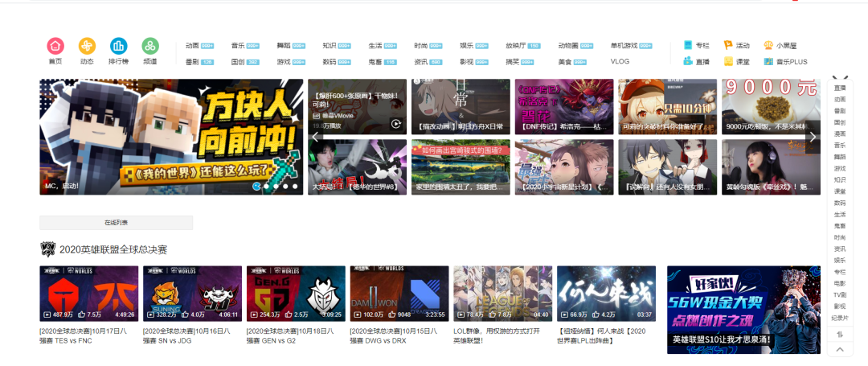
Task: Open 动画 category in top navigation
Action: [x=192, y=45]
